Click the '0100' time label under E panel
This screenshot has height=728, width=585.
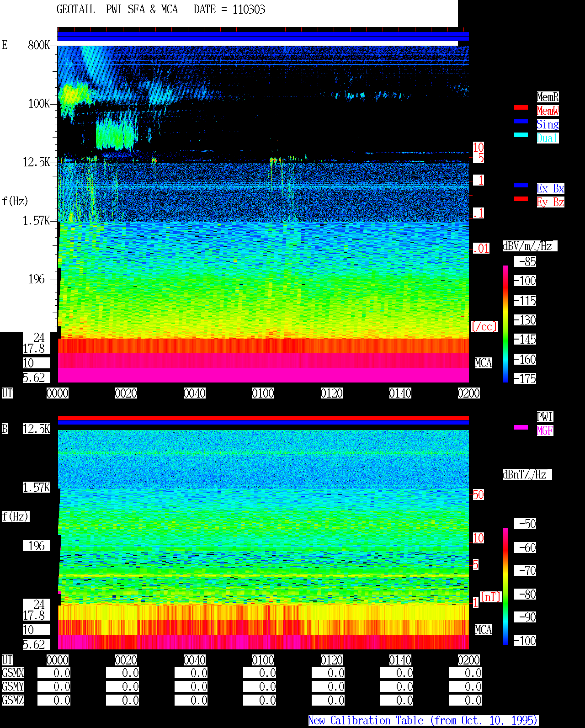263,393
